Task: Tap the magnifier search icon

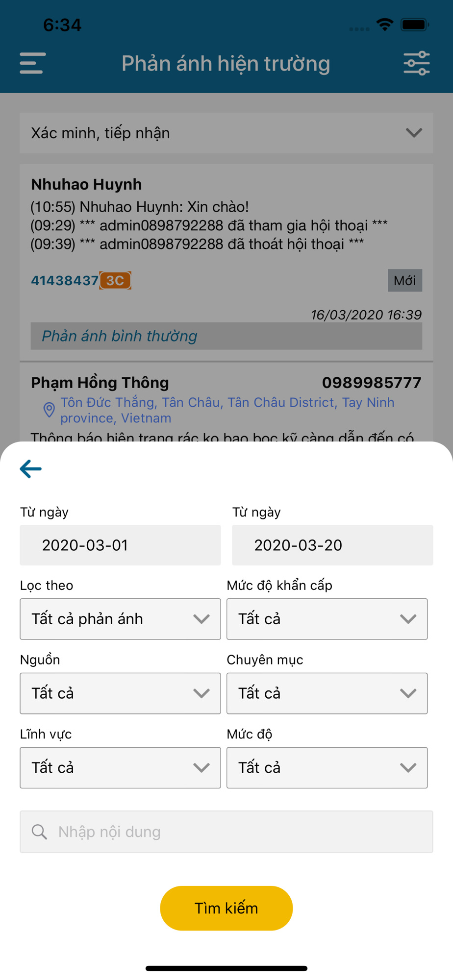Action: point(39,832)
